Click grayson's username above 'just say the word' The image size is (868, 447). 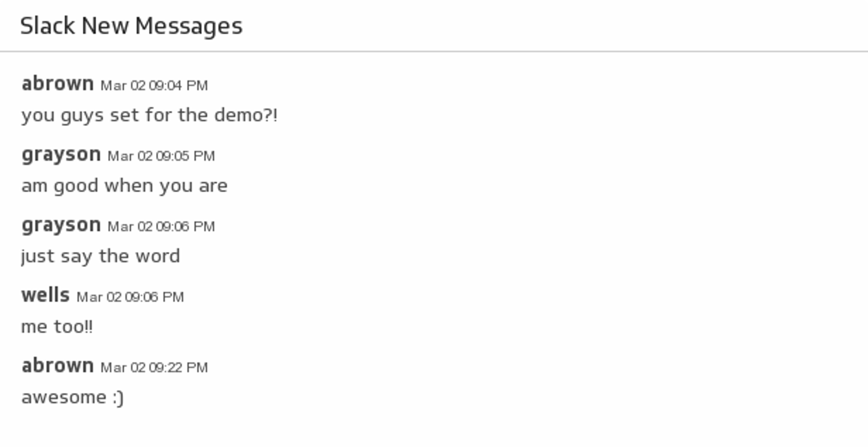pyautogui.click(x=61, y=225)
